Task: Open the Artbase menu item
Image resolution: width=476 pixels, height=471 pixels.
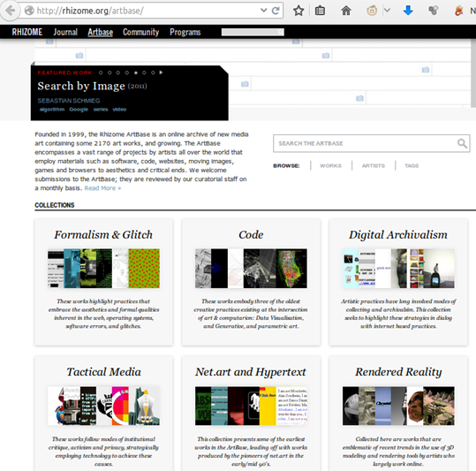Action: click(100, 32)
